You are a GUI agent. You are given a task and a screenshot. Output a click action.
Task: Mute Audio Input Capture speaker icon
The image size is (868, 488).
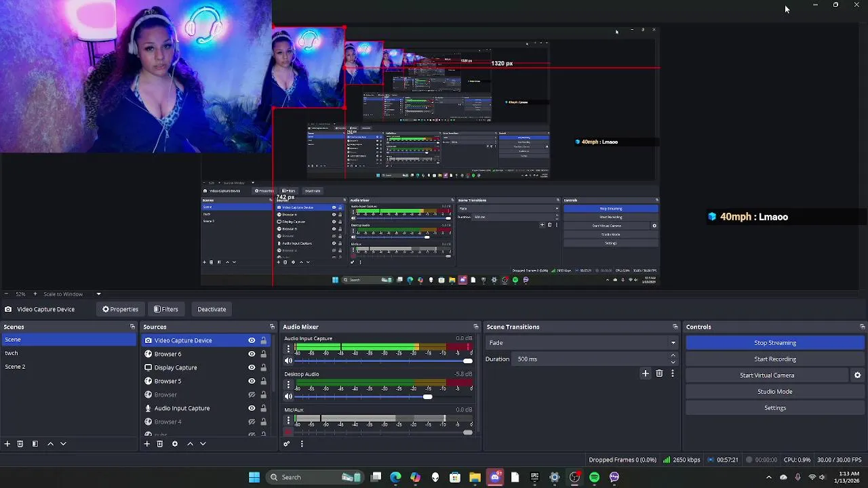[288, 361]
